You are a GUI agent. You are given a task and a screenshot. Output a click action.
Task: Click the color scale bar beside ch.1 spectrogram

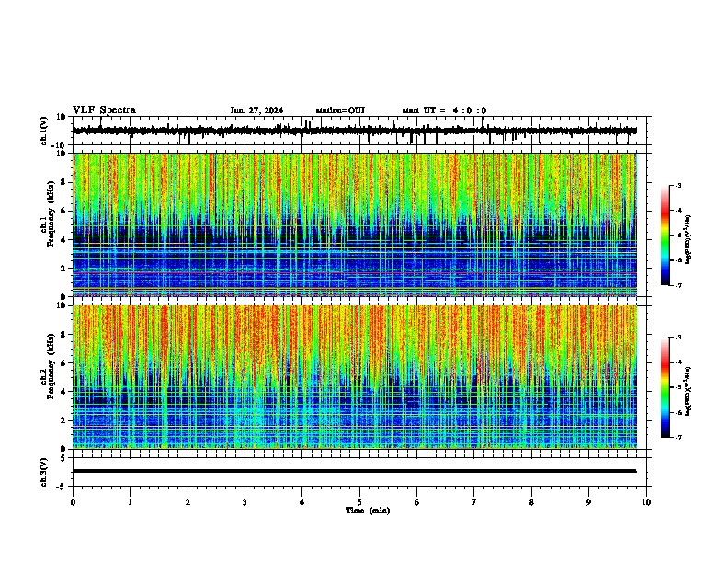coord(665,236)
